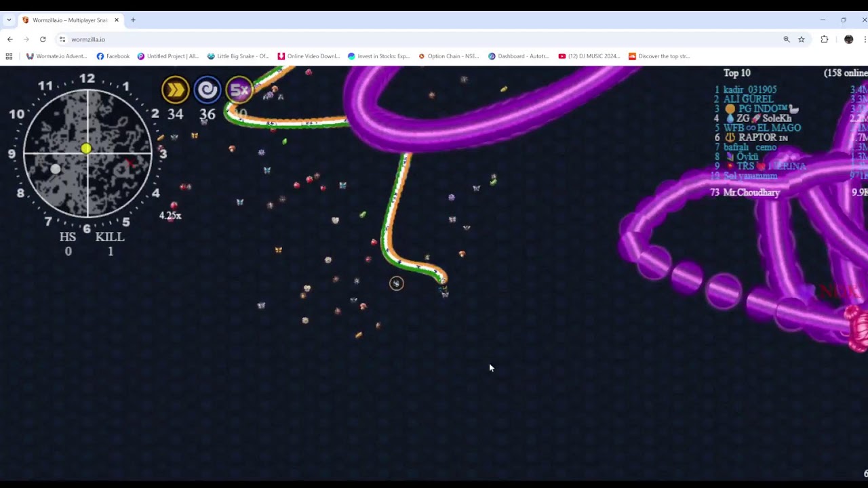Open the (12) DJ MUSIC 2024 bookmark
868x488 pixels.
589,56
